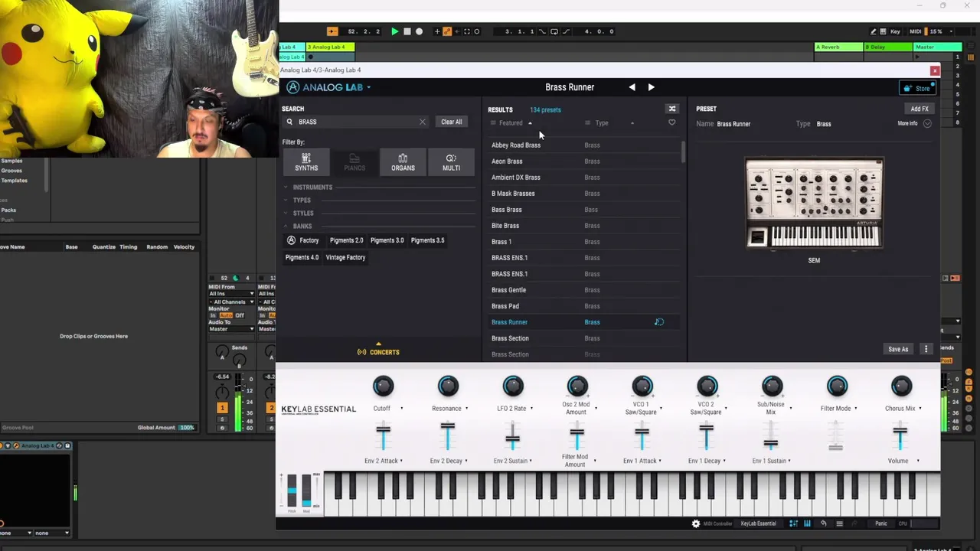
Task: Toggle Draw Mode pencil in Ableton
Action: coord(873,31)
